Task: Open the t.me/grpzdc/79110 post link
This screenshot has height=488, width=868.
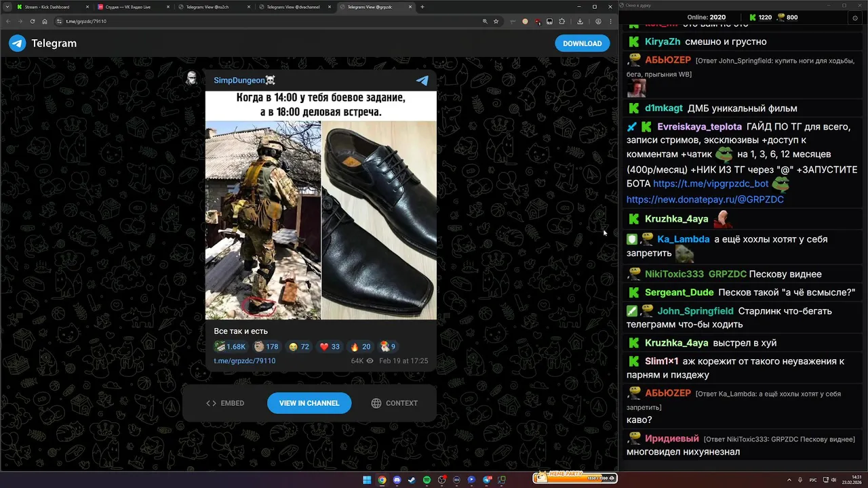Action: [x=244, y=361]
